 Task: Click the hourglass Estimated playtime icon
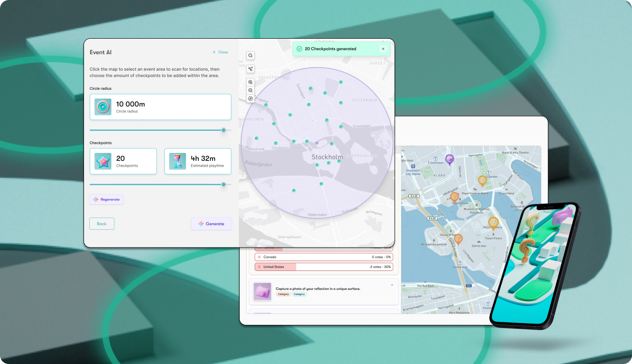tap(177, 161)
